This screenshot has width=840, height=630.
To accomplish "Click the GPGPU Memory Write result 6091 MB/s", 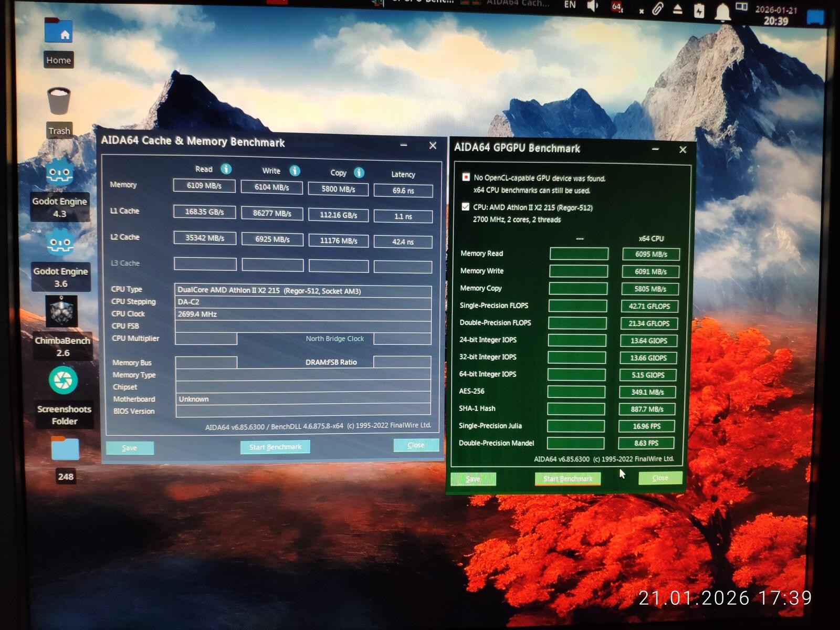I will [650, 271].
